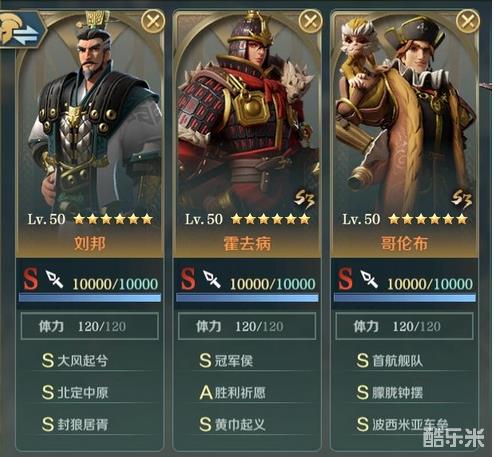494x457 pixels.
Task: Click 哥伦布's spear troop type icon
Action: pyautogui.click(x=369, y=279)
